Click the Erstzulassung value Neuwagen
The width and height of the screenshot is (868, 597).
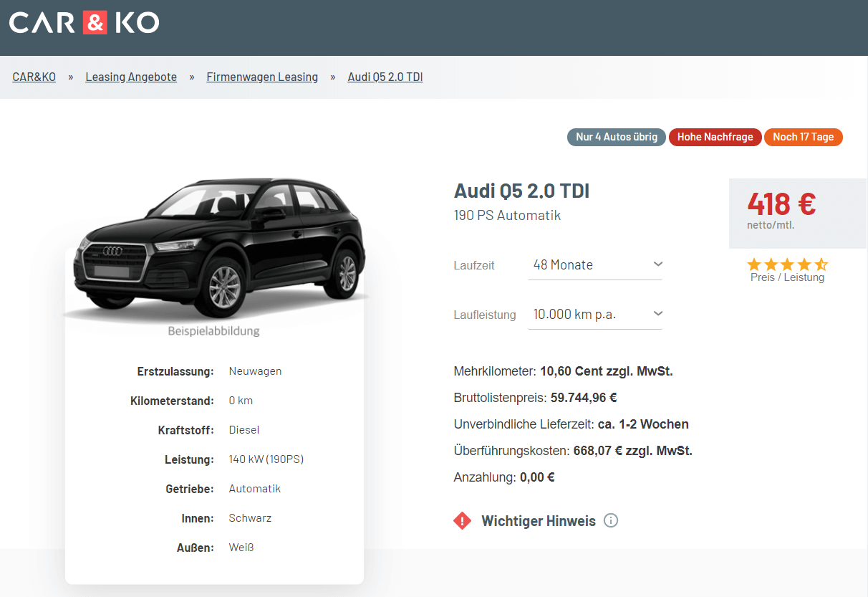click(x=255, y=371)
